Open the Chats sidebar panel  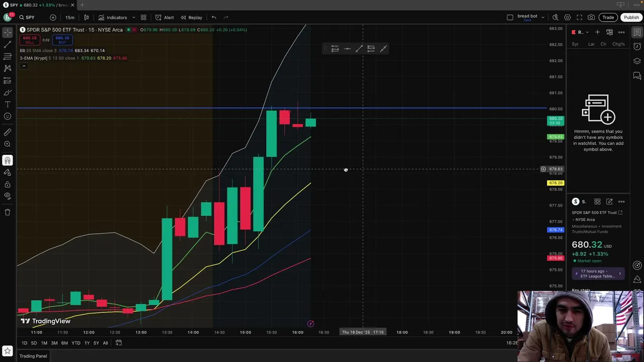point(637,76)
